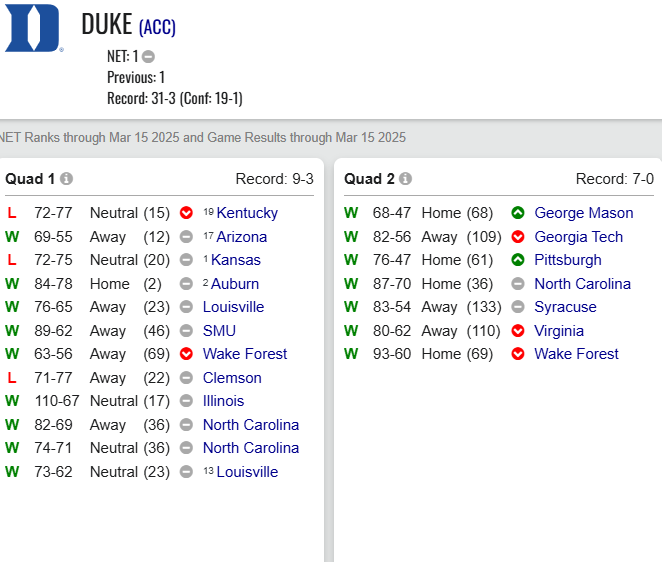This screenshot has width=662, height=562.
Task: Follow the Kansas link in Quad 1
Action: click(x=236, y=260)
